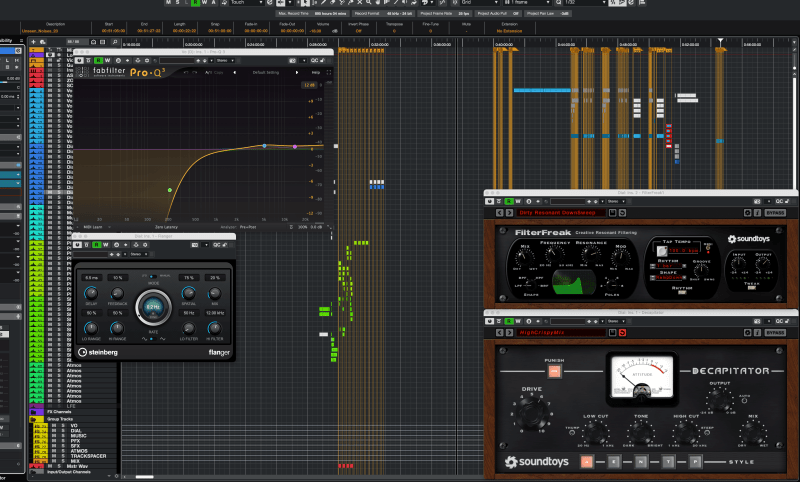Toggle full screen mode in Pro-Q 3
The height and width of the screenshot is (482, 800).
(329, 72)
